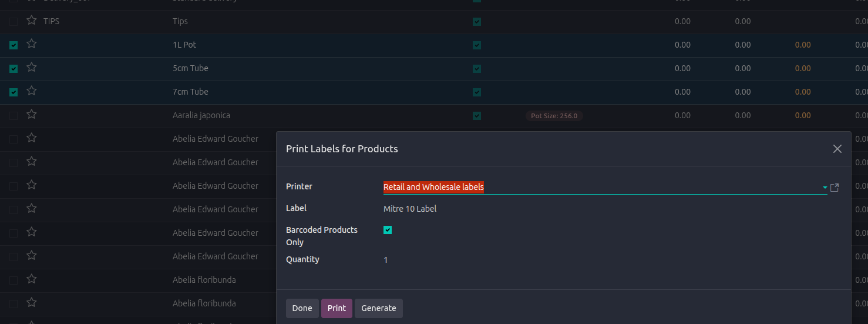868x324 pixels.
Task: Click the Quantity field label
Action: pos(302,259)
